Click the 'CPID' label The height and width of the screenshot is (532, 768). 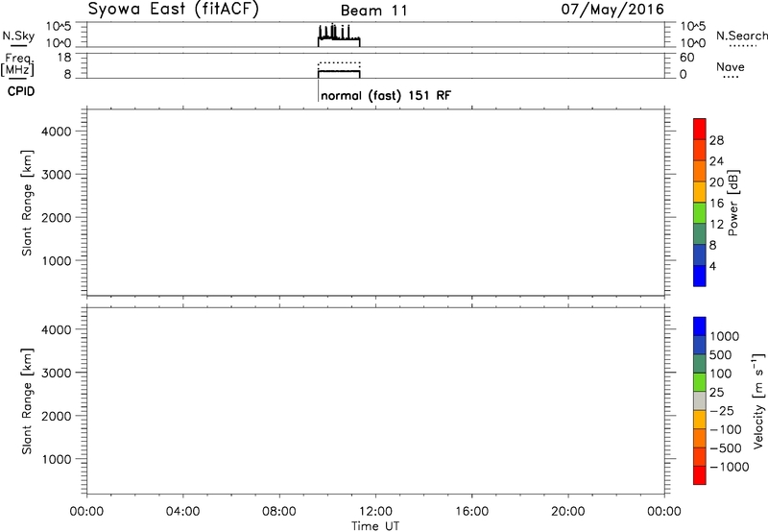click(21, 91)
